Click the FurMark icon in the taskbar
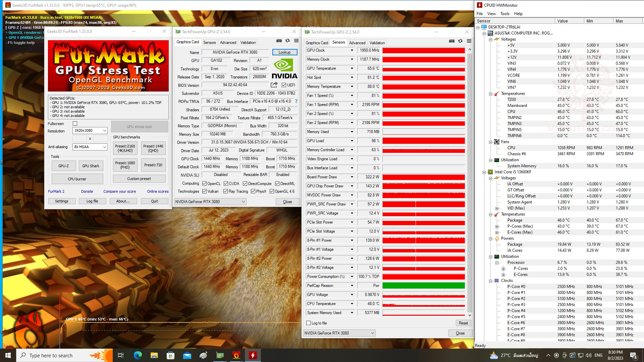 236,355
